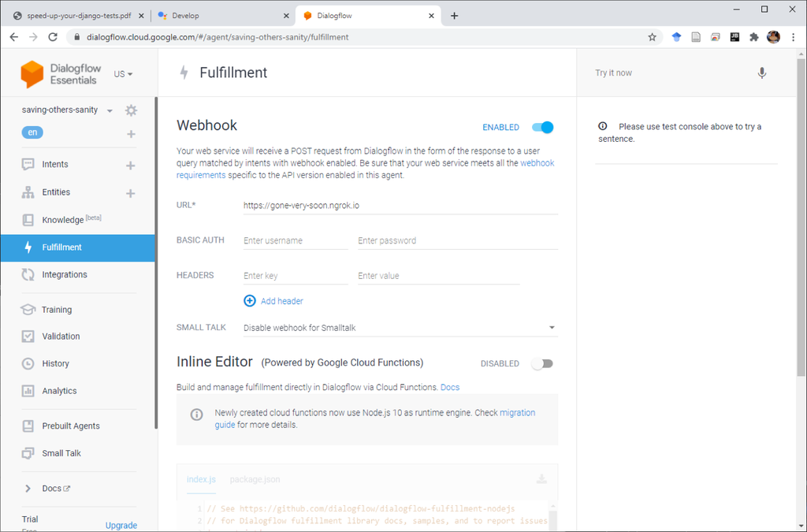Click the Integrations cycle icon
Screen dimensions: 807x532
28,275
